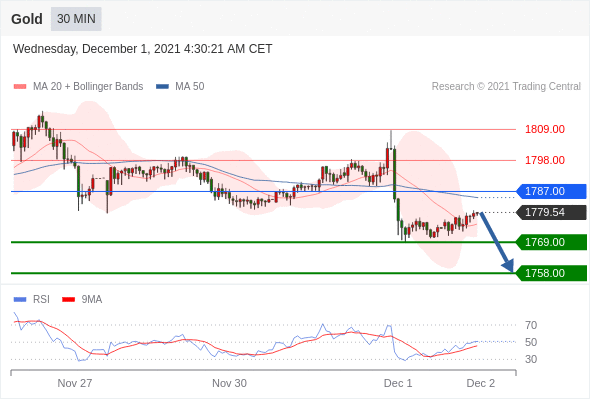Click the Gold chart title
The image size is (590, 400).
[x=27, y=19]
